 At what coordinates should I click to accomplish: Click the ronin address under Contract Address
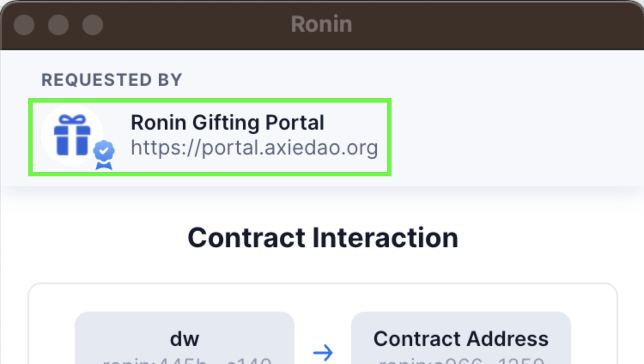(x=461, y=361)
